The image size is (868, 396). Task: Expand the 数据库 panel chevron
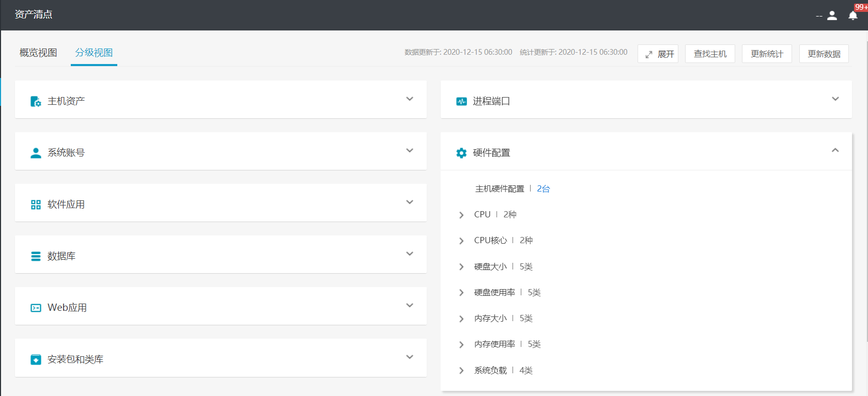pos(410,254)
